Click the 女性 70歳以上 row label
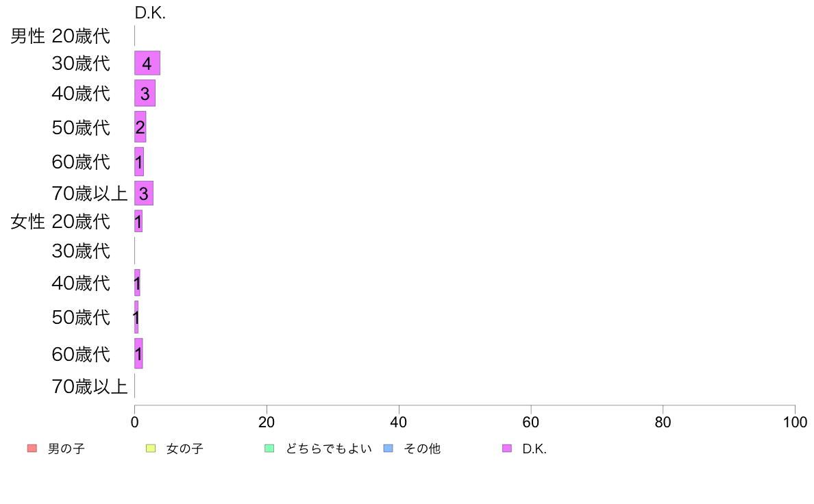Image resolution: width=814 pixels, height=504 pixels. tap(89, 386)
